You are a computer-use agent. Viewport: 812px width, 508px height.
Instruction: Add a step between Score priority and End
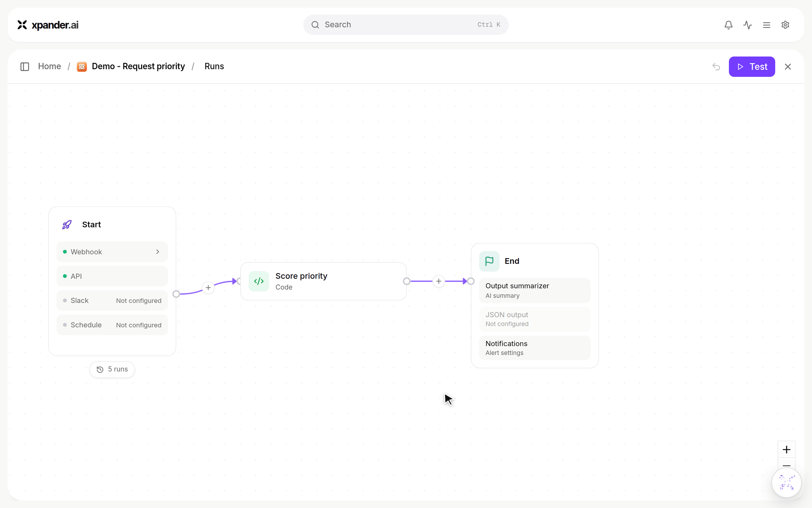[439, 281]
